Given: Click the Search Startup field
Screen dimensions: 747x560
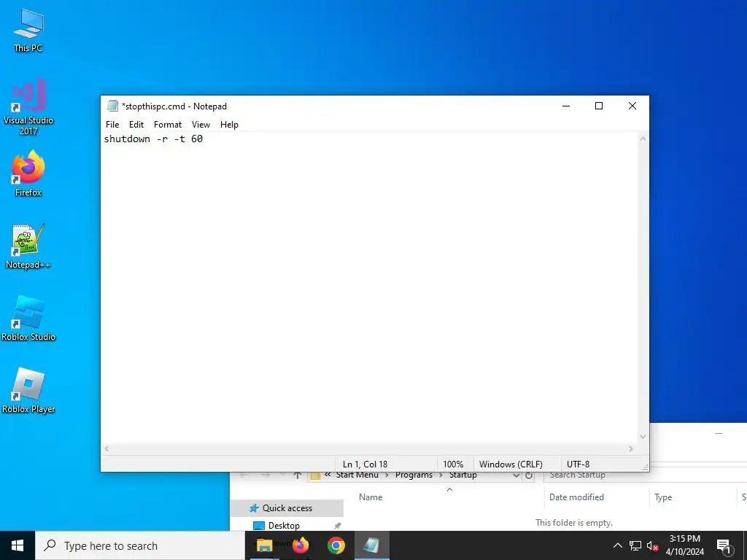Looking at the screenshot, I should tap(645, 475).
